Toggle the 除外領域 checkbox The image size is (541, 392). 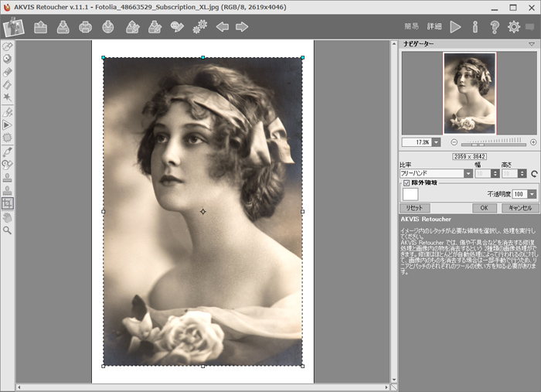click(407, 183)
